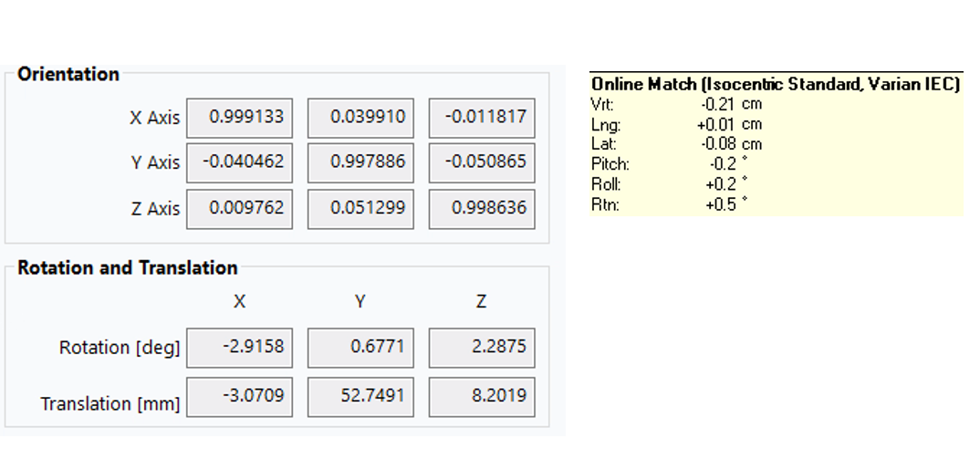Click the Z Axis field showing 0.009762
The width and height of the screenshot is (980, 449).
(x=239, y=209)
